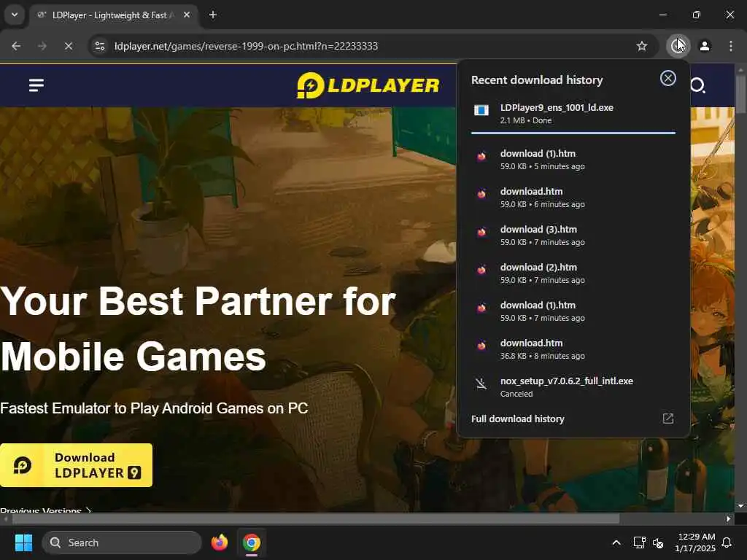
Task: Close the Recent download history popup
Action: (x=668, y=78)
